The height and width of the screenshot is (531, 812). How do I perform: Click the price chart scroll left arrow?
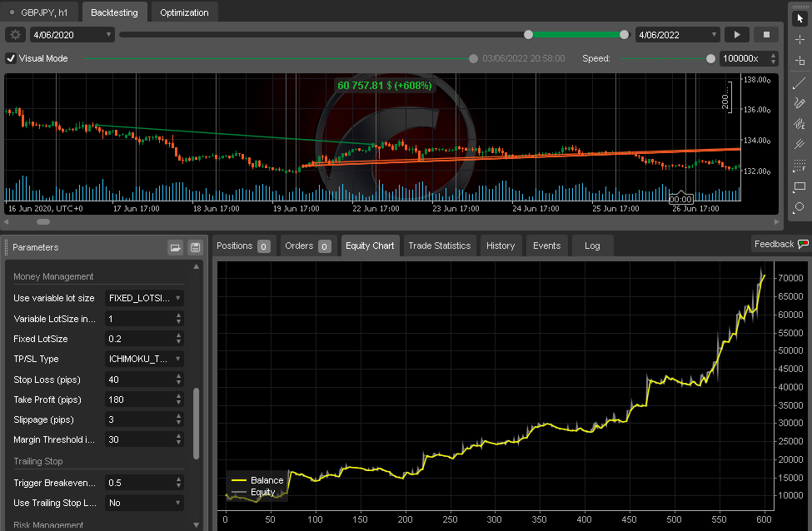click(6, 221)
